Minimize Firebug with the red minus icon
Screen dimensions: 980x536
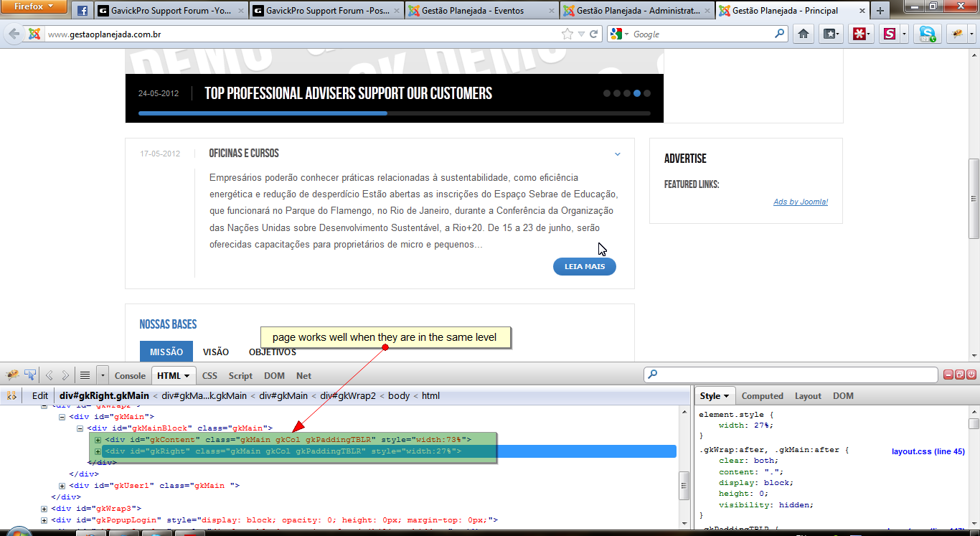coord(948,375)
